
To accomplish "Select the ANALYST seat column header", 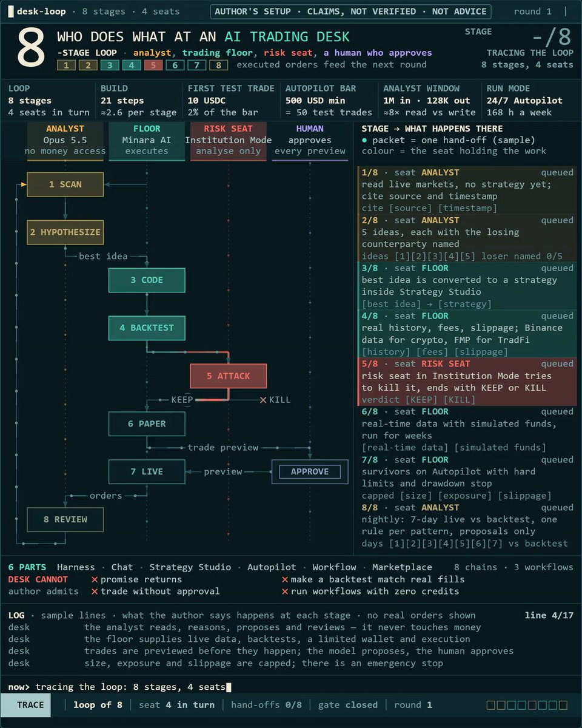I will (x=65, y=140).
